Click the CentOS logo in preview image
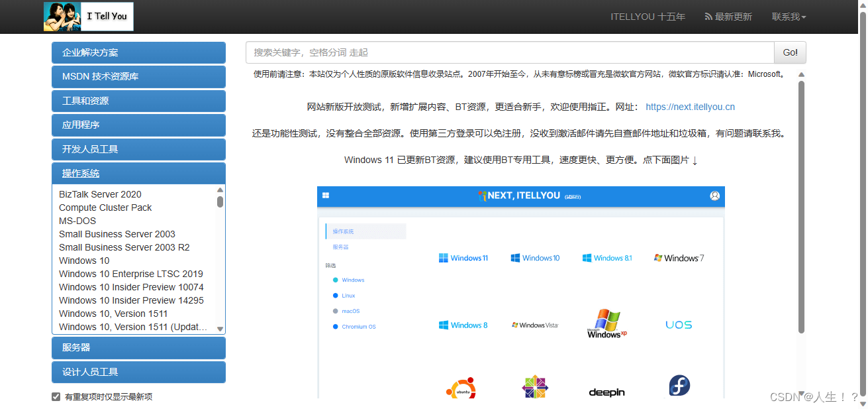This screenshot has height=409, width=868. coord(535,387)
